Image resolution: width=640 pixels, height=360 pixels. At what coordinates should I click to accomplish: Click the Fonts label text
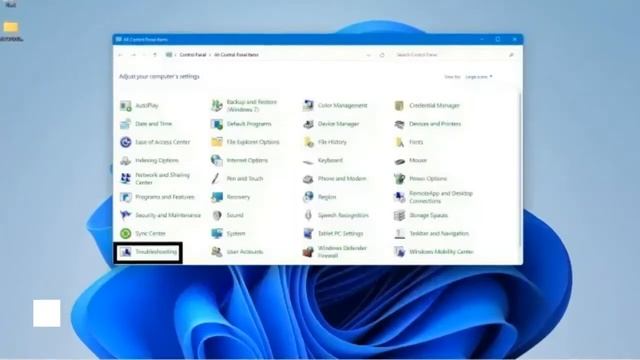[416, 142]
